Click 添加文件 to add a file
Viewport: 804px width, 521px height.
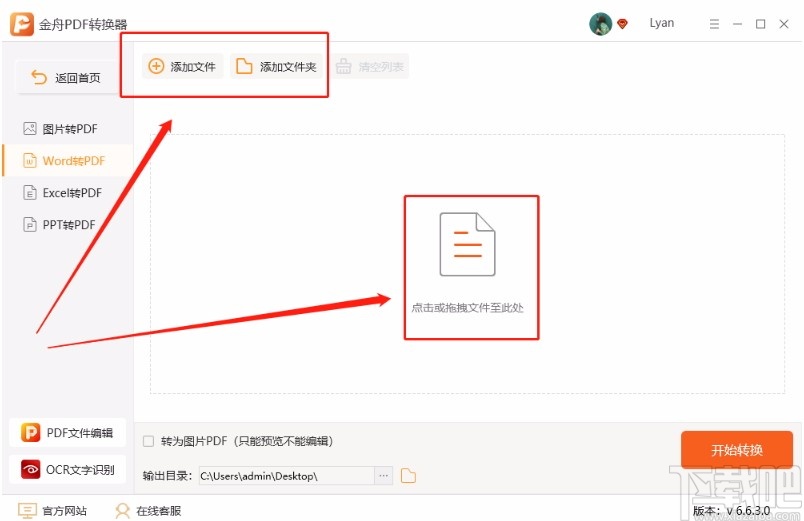(183, 66)
